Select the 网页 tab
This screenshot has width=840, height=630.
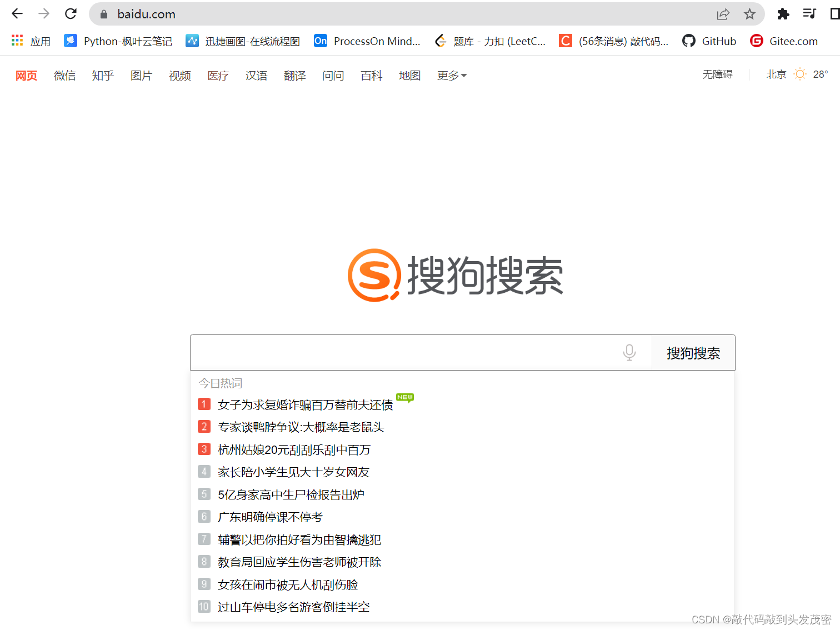(27, 76)
